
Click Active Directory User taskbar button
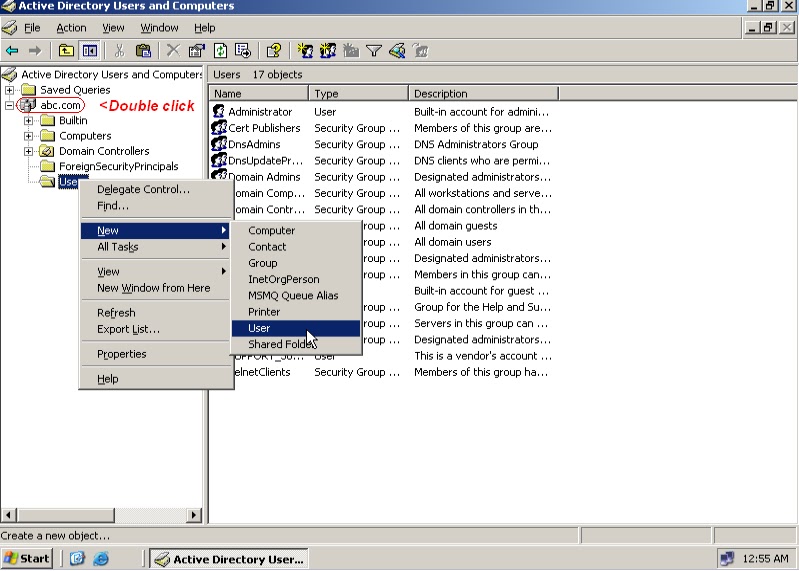[x=229, y=559]
